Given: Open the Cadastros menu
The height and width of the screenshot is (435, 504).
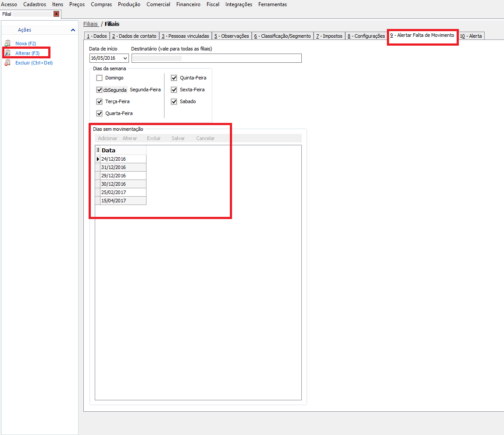Looking at the screenshot, I should 35,4.
